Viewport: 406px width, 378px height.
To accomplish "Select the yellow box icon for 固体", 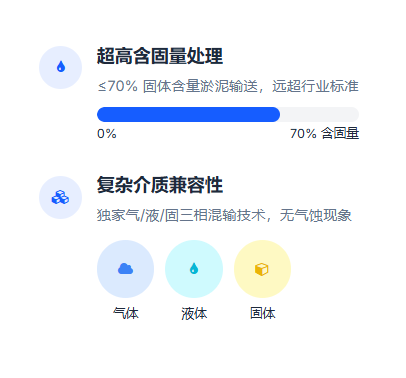I will [x=262, y=269].
